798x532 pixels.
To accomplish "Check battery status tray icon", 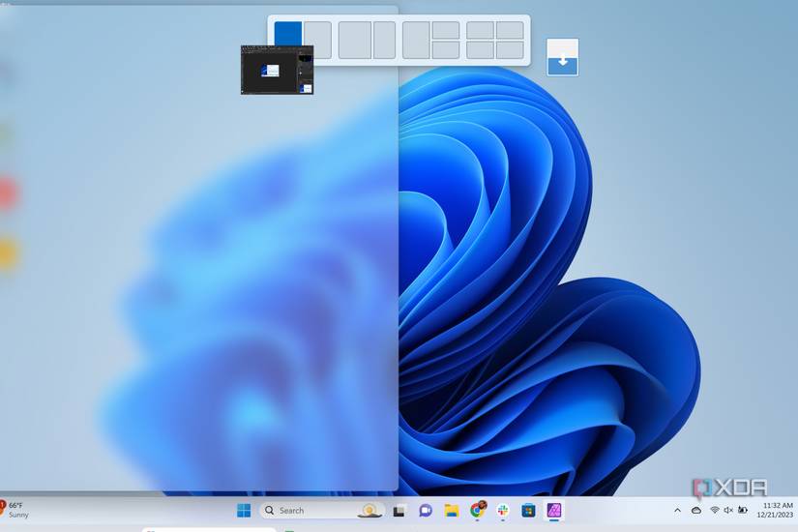I will pos(743,510).
